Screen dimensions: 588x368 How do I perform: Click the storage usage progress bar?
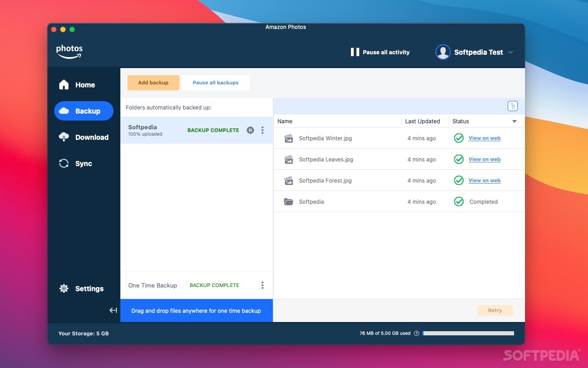468,333
